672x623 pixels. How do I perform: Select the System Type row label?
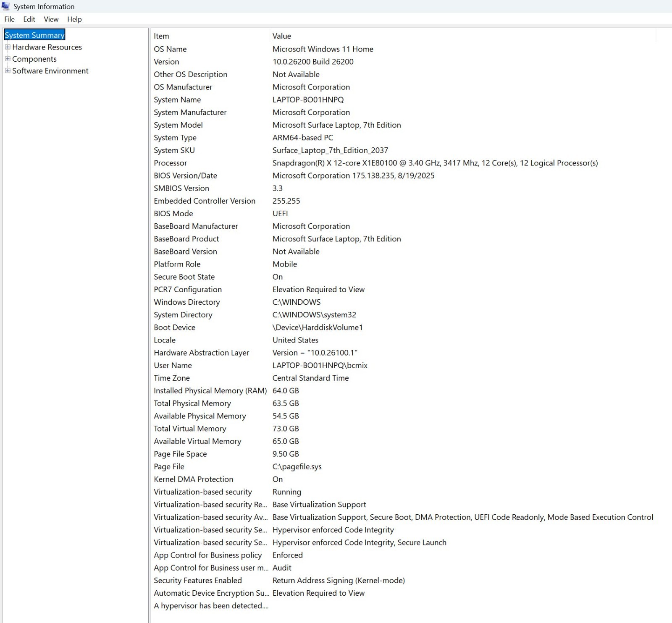pyautogui.click(x=175, y=138)
